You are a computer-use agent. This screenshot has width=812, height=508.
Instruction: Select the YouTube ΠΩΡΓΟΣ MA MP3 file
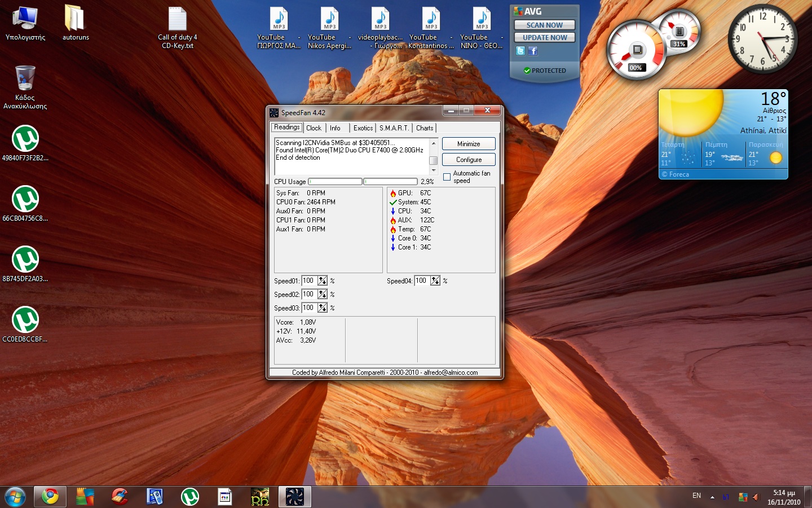point(279,28)
